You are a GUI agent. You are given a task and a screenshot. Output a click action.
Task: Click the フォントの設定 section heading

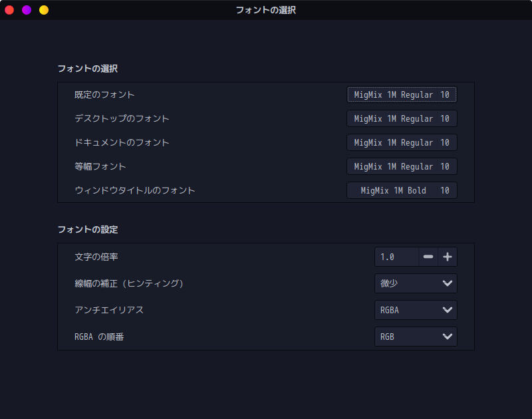(x=88, y=229)
